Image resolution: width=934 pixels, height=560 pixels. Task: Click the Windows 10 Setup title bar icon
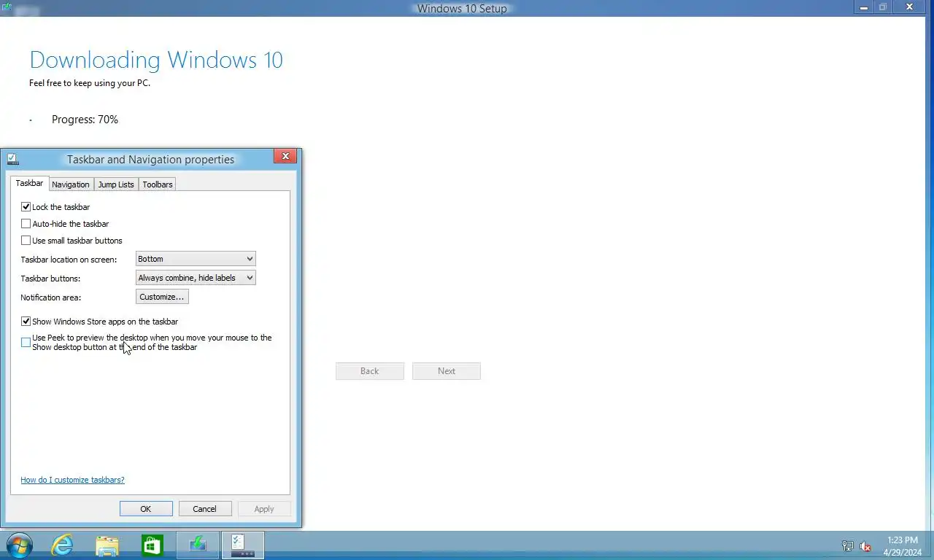click(x=7, y=7)
